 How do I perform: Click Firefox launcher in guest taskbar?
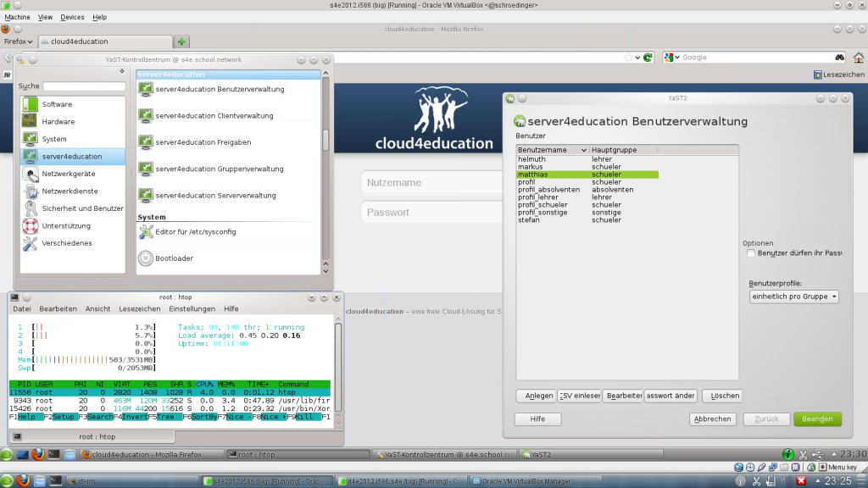[38, 454]
